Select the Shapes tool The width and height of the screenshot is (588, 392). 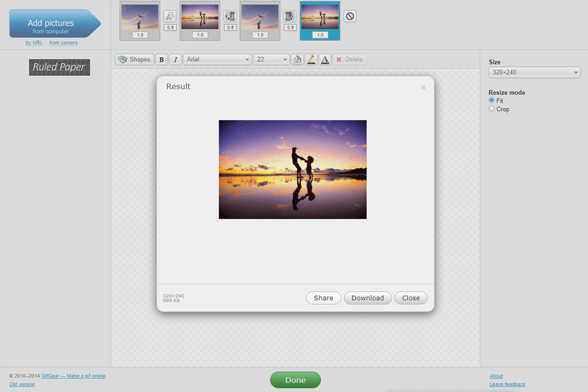coord(134,59)
